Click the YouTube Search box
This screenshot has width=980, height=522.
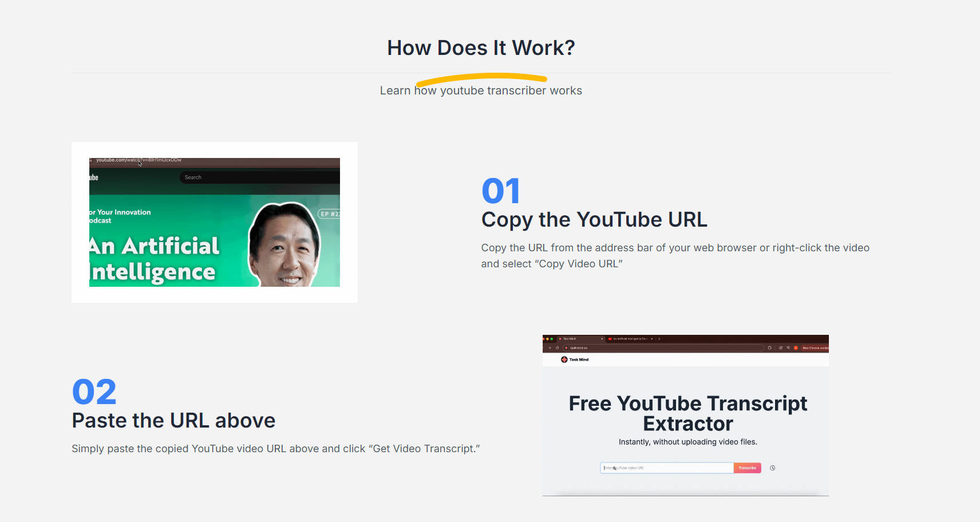pos(258,177)
